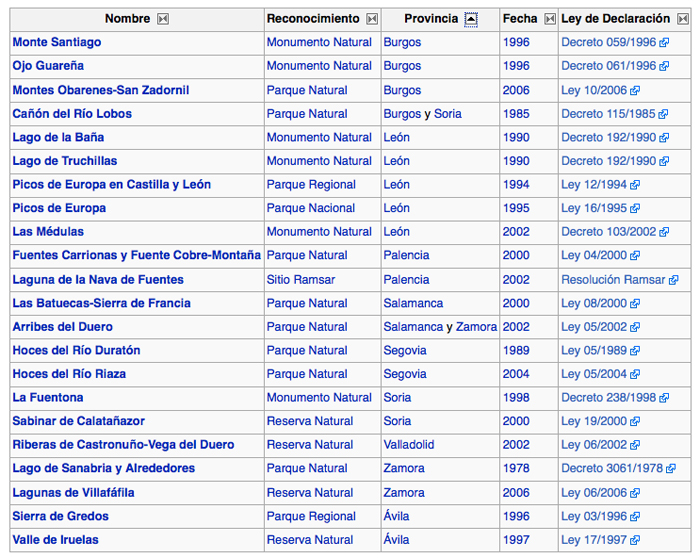Sort by Ley de Declaración icon

[683, 19]
